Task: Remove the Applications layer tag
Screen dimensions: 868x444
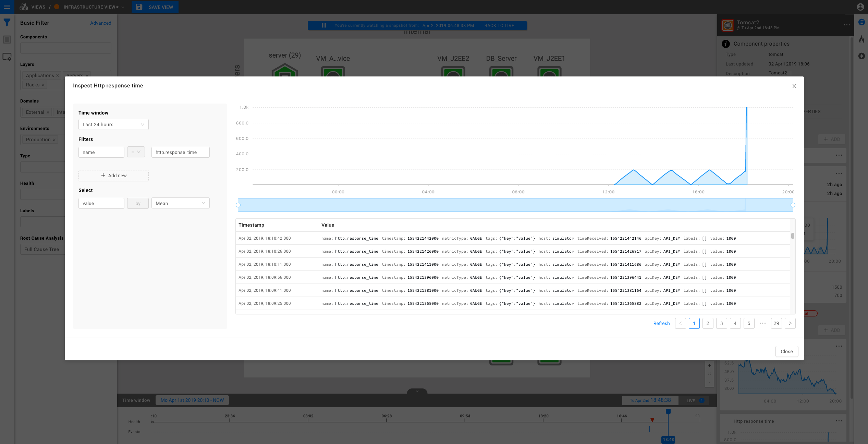Action: pyautogui.click(x=58, y=76)
